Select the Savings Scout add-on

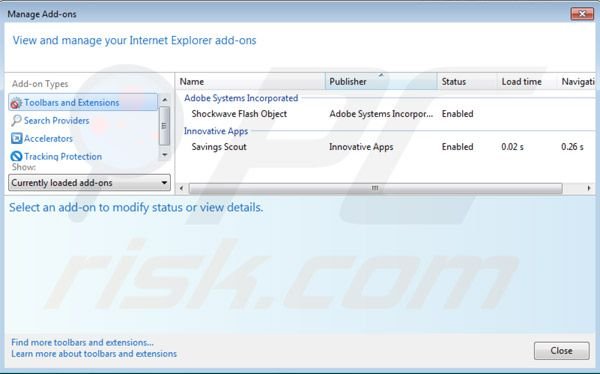(x=219, y=147)
